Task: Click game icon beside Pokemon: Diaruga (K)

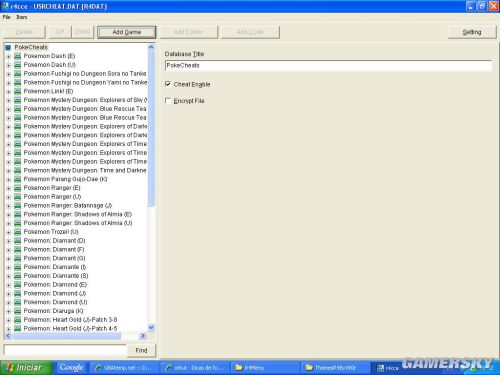Action: point(18,311)
